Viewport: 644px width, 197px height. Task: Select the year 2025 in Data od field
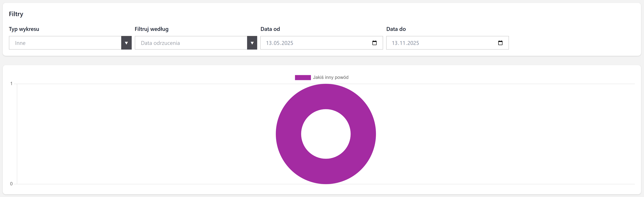(x=287, y=43)
